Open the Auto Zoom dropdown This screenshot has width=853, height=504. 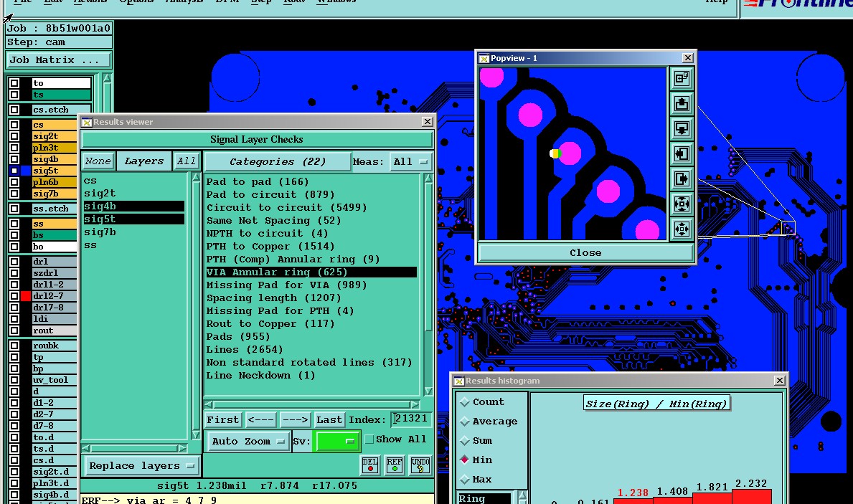pyautogui.click(x=248, y=442)
